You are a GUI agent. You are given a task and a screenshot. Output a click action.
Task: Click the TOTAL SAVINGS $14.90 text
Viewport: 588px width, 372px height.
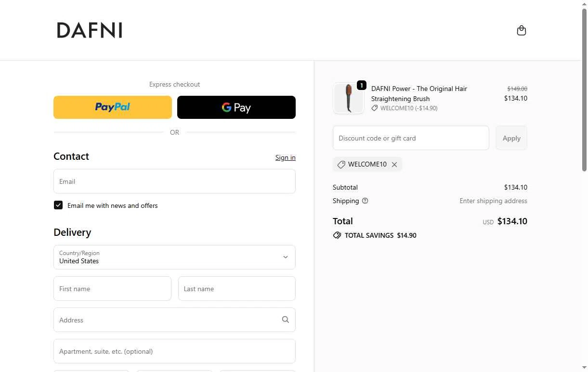click(380, 235)
